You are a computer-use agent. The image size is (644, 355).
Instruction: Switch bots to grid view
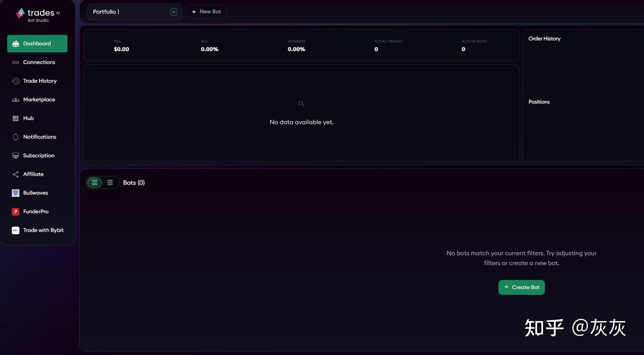(x=94, y=182)
